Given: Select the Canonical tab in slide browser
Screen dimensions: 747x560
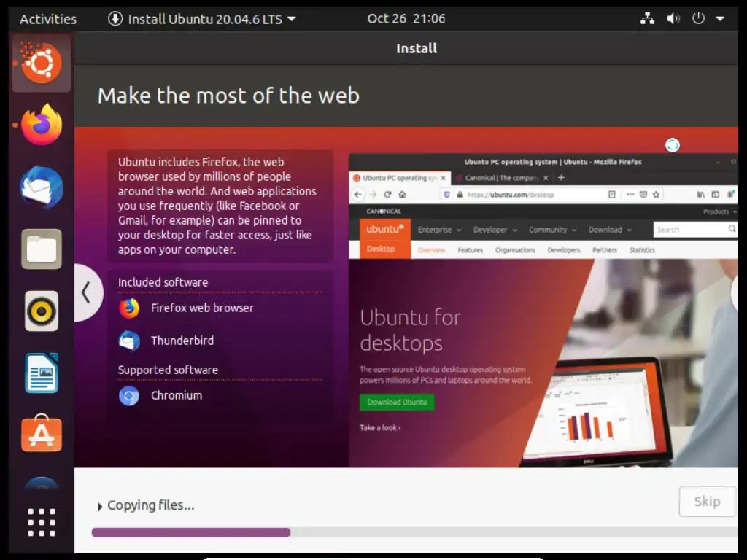Looking at the screenshot, I should pos(502,178).
